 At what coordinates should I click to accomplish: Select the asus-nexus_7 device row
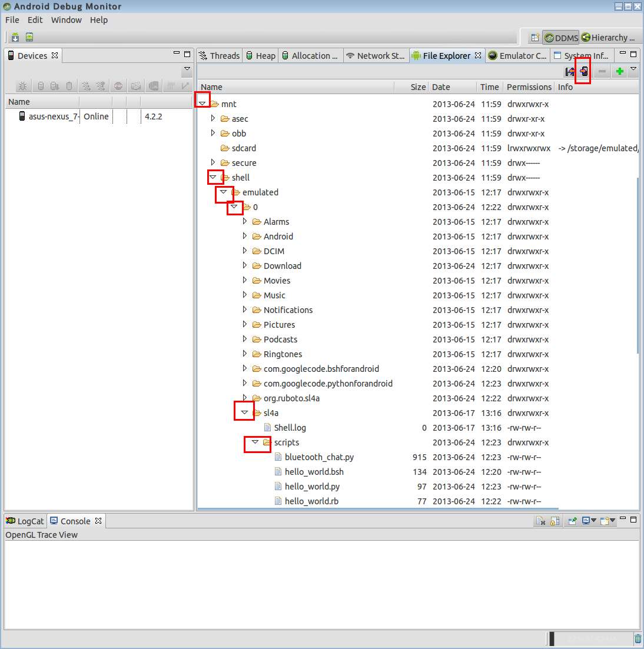[x=98, y=117]
